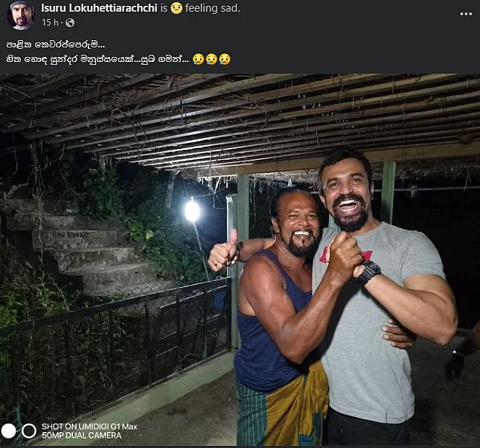Image resolution: width=480 pixels, height=448 pixels.
Task: Click the SHOT ON UMIDIGI G1 Max text
Action: point(90,427)
